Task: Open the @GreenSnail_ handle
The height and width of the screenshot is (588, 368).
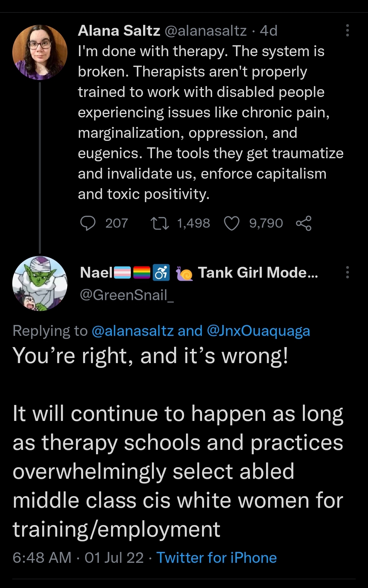Action: click(127, 295)
